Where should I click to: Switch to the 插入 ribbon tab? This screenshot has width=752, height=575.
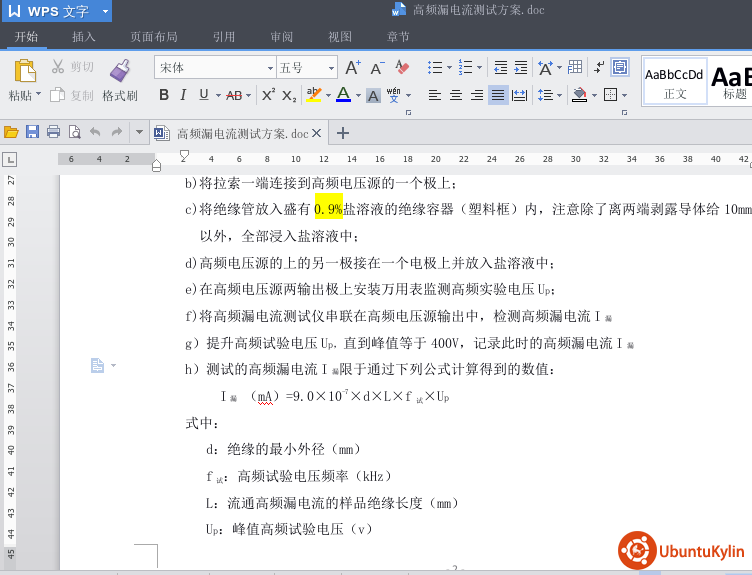tap(84, 37)
